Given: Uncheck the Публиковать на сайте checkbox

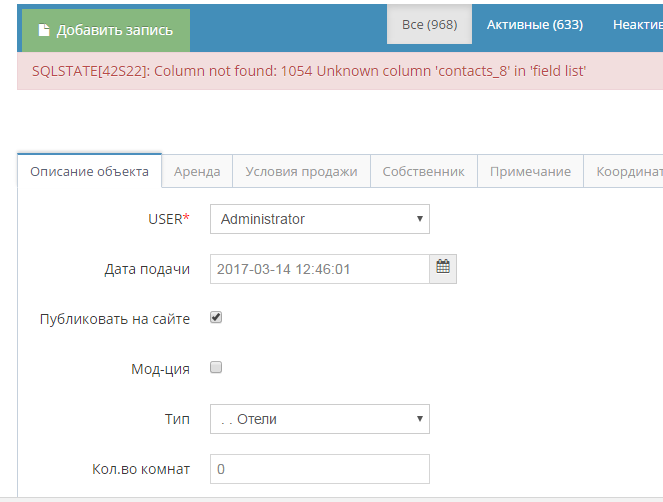Looking at the screenshot, I should (x=216, y=318).
